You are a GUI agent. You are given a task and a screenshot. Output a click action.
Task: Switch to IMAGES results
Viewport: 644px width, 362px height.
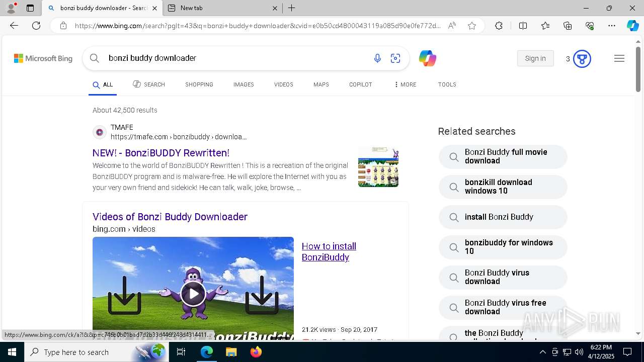(x=244, y=84)
